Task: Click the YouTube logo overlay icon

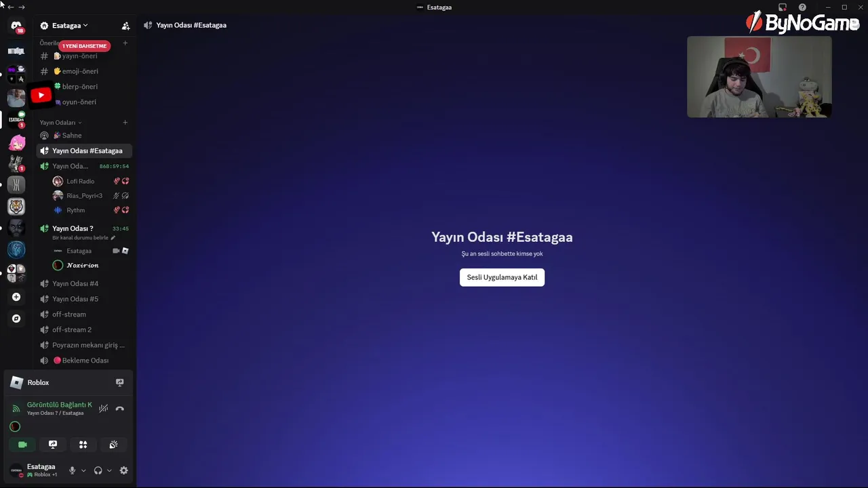Action: tap(41, 95)
